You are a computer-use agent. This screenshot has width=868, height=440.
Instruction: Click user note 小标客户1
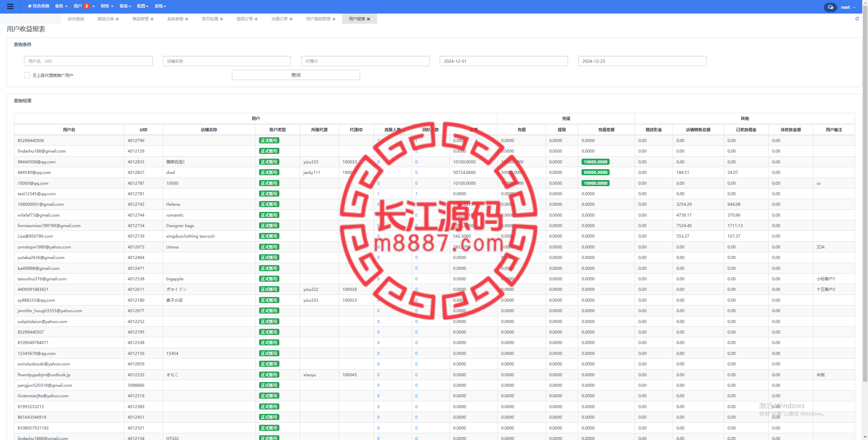click(826, 279)
